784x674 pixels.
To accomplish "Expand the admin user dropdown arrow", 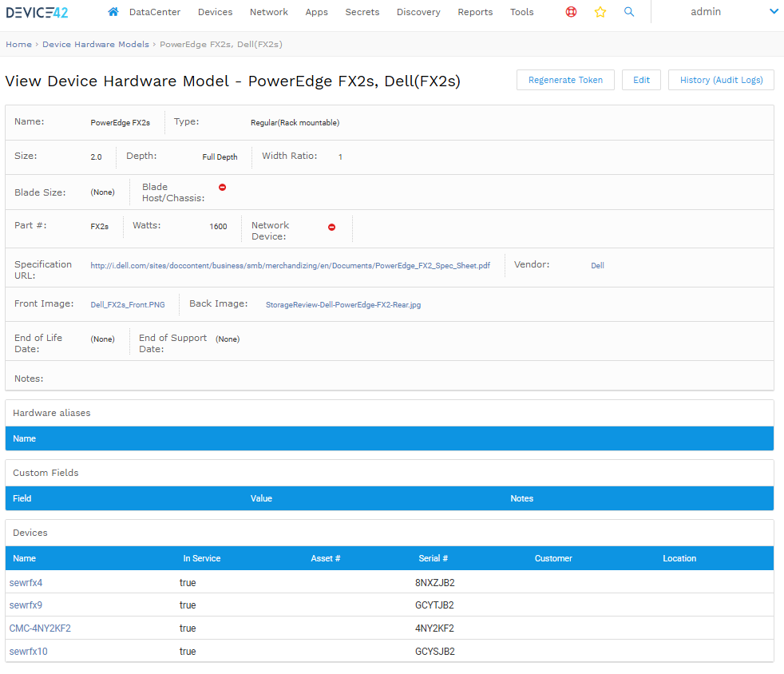I will pyautogui.click(x=773, y=11).
